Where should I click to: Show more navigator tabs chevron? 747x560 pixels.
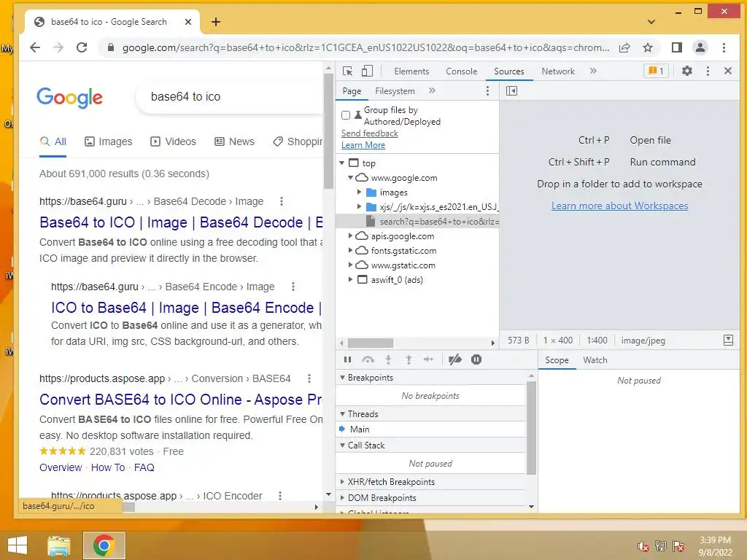(x=432, y=90)
